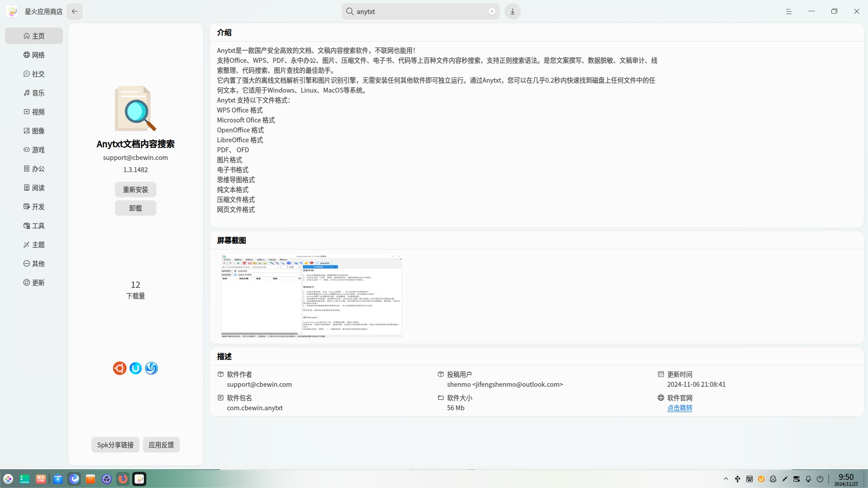Click the 卸载 button
The image size is (868, 488).
(136, 208)
